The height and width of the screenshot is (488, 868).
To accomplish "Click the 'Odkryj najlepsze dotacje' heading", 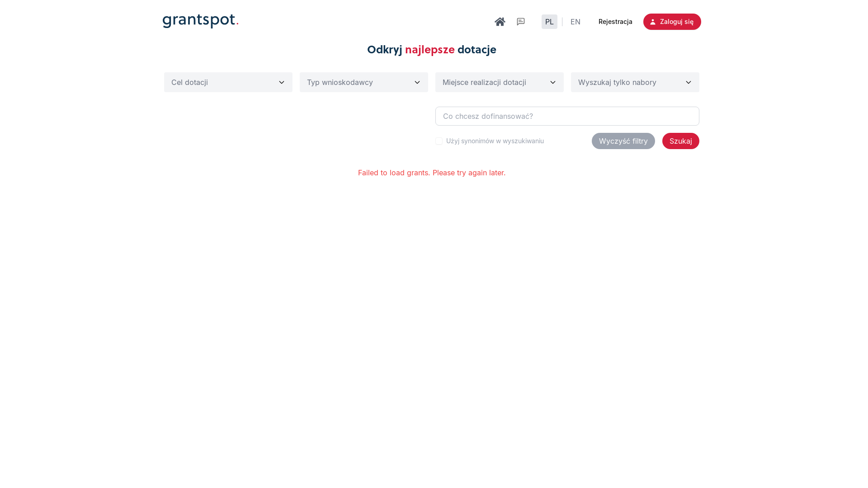I will pos(432,50).
